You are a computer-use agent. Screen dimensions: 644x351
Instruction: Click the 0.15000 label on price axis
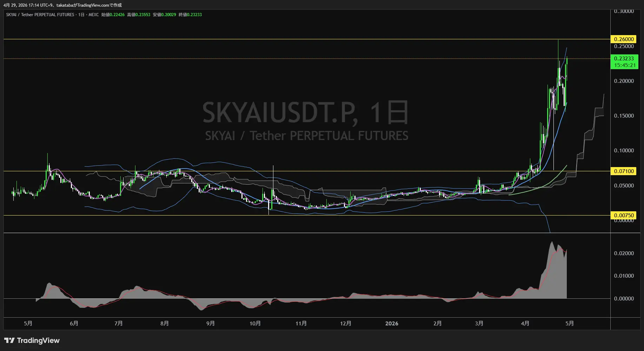624,116
